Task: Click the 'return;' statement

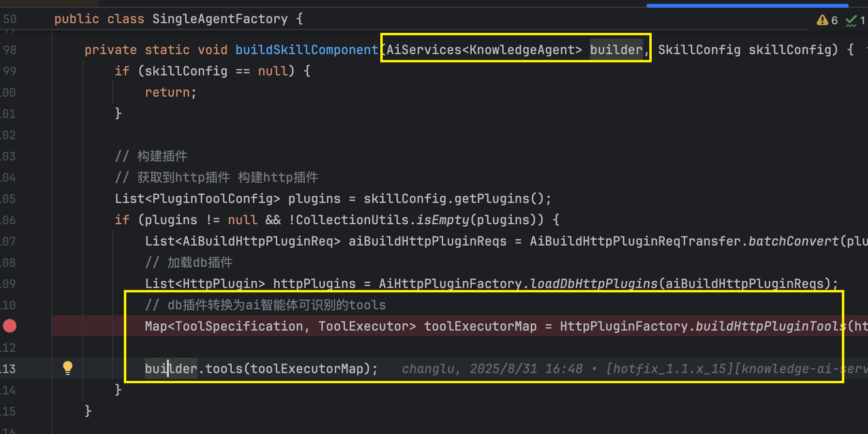Action: pyautogui.click(x=171, y=92)
